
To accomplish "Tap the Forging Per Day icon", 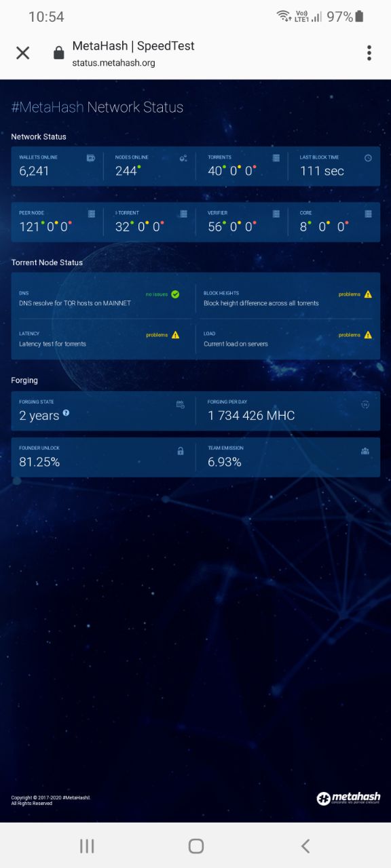I will tap(365, 405).
